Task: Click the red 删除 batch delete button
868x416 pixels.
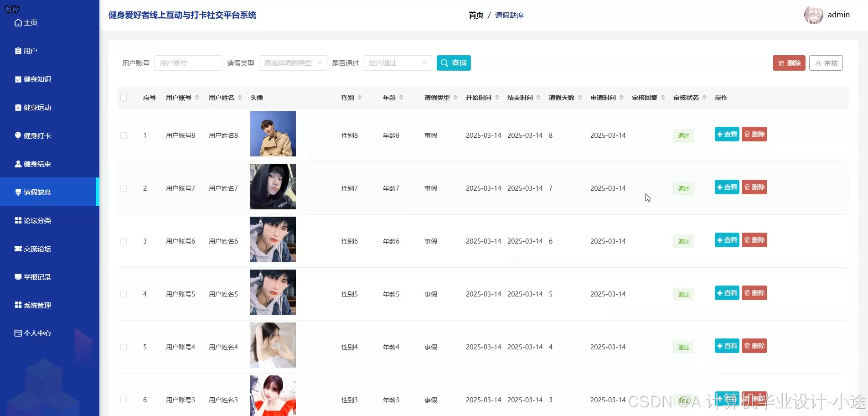Action: point(789,63)
